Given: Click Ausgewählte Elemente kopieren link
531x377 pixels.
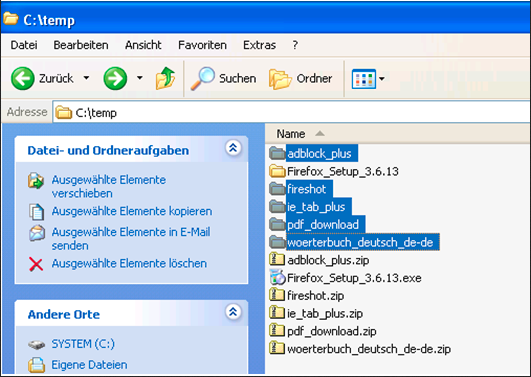Looking at the screenshot, I should pos(132,211).
